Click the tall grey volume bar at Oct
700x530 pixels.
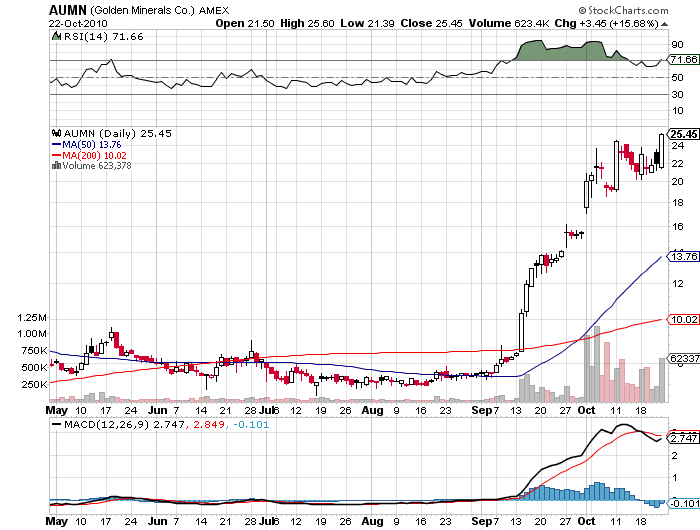[587, 368]
